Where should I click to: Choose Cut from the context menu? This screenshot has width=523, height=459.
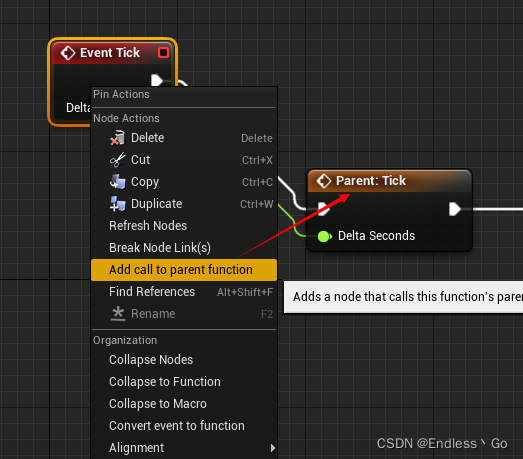184,160
